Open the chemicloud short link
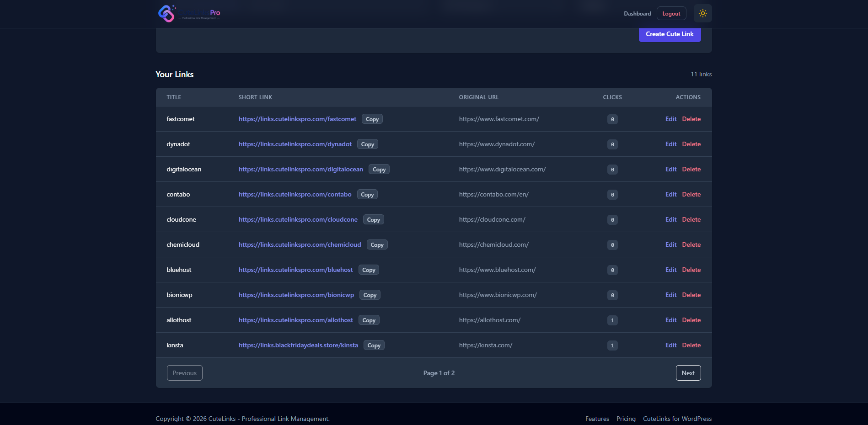Screen dimensions: 868x425 300,244
